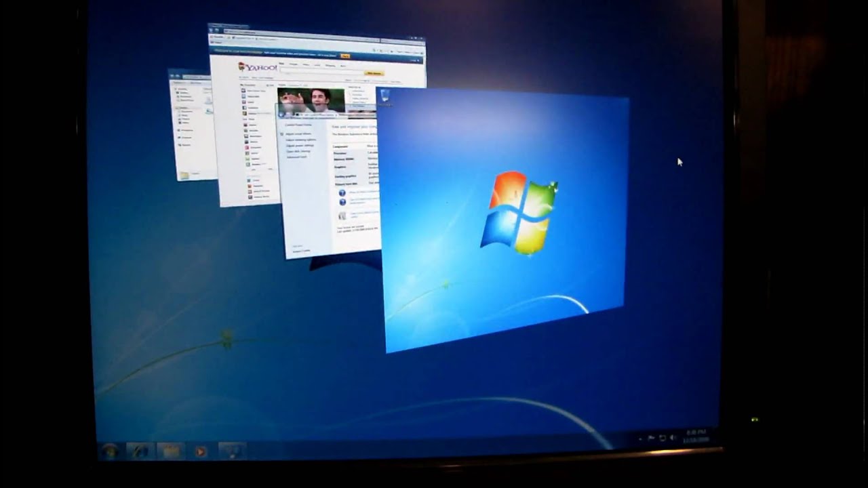Launch Internet Explorer from the taskbar

(x=141, y=451)
